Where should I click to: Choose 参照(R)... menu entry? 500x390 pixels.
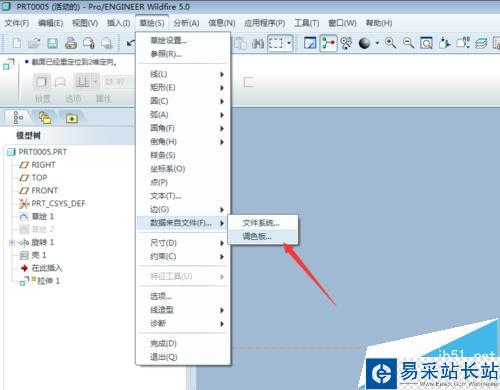(183, 54)
